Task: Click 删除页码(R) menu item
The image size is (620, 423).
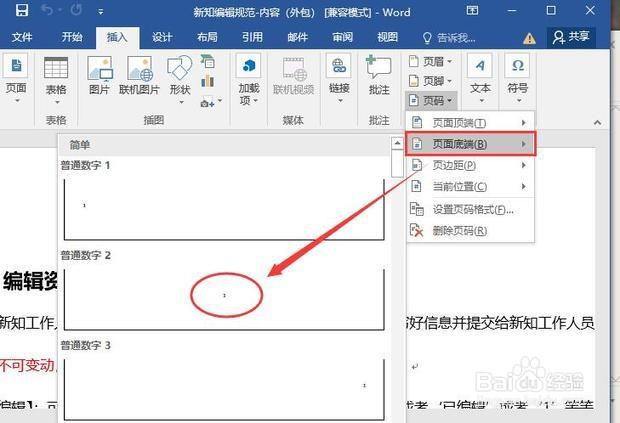Action: coord(470,230)
